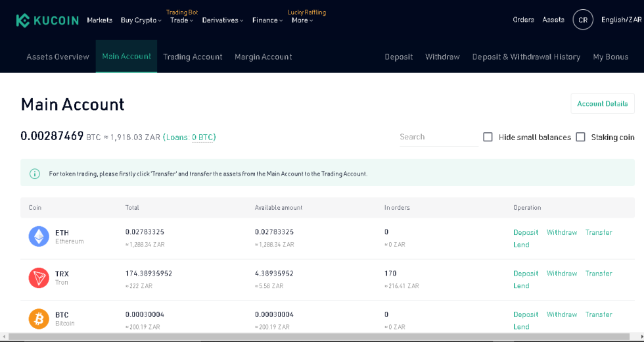Viewport: 644px width, 342px height.
Task: Click the Account Details button
Action: pos(603,104)
